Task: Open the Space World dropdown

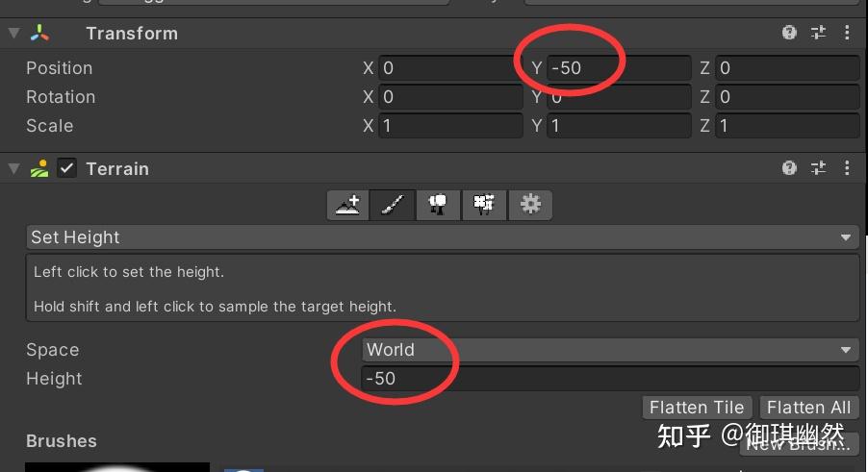Action: tap(611, 349)
